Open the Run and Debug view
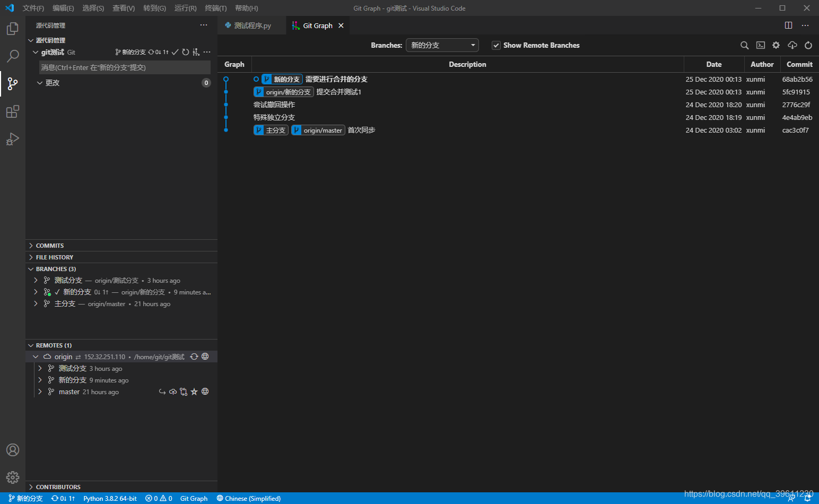 [x=13, y=139]
